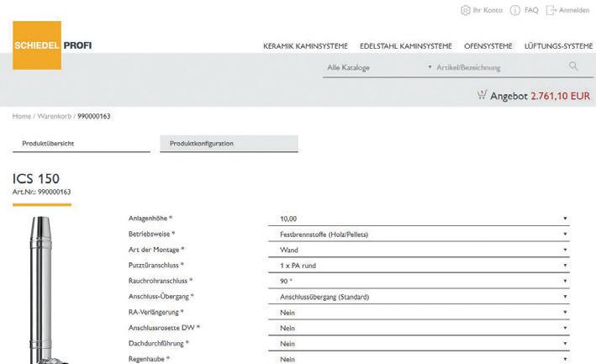Screen dimensions: 596x364
Task: Open the Keramik Kaminsysteme menu
Action: 305,46
